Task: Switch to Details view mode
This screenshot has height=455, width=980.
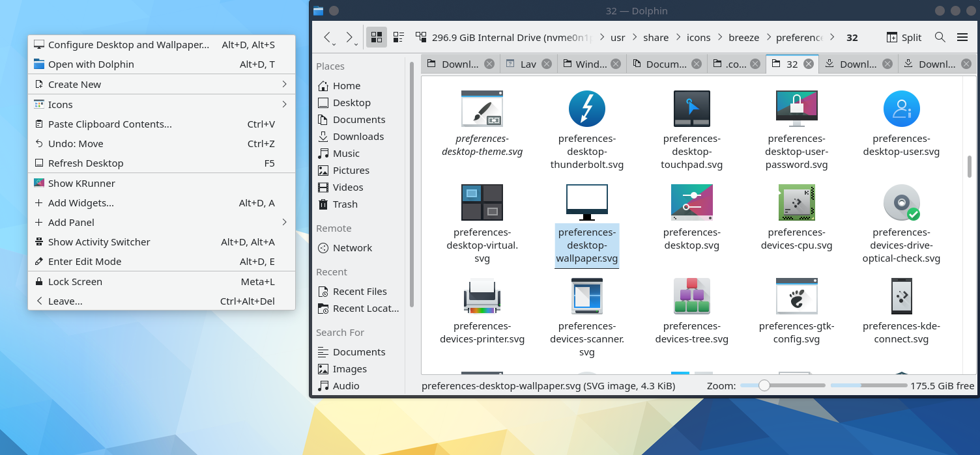Action: (398, 37)
